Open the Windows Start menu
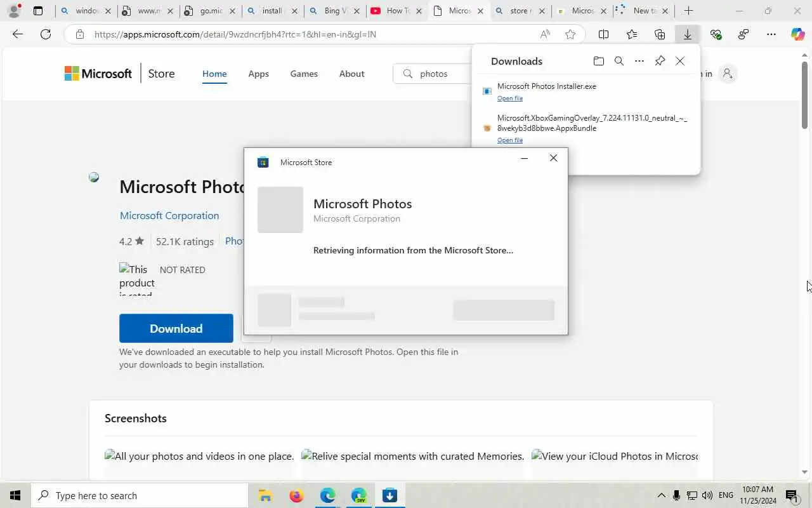 point(15,495)
